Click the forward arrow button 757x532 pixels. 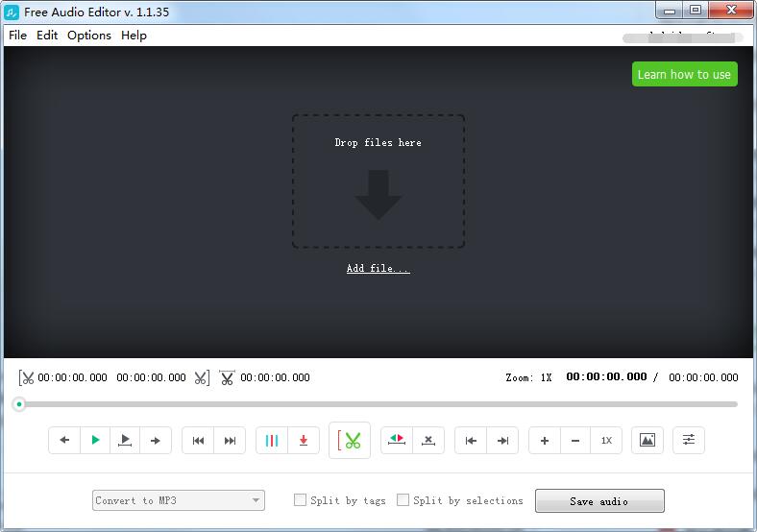tap(156, 440)
